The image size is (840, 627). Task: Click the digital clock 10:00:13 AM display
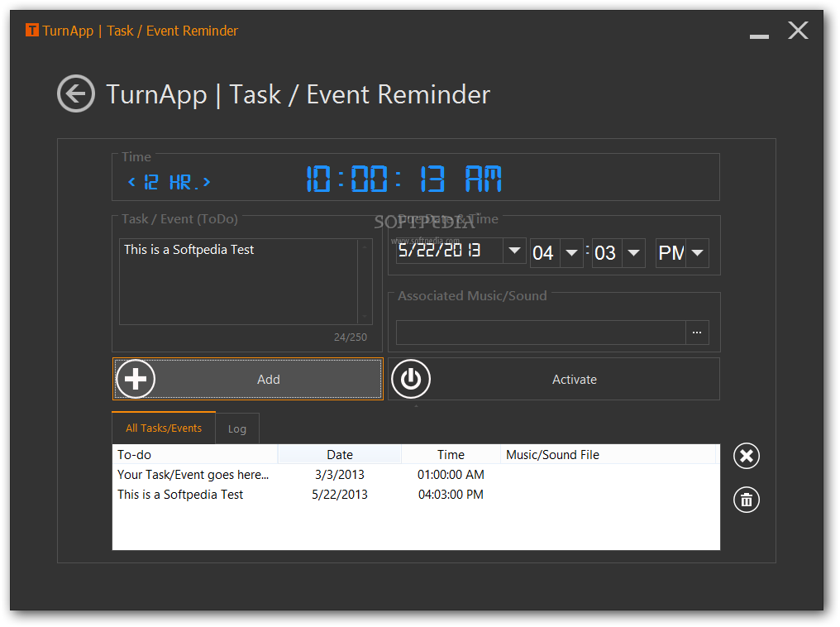tap(404, 179)
